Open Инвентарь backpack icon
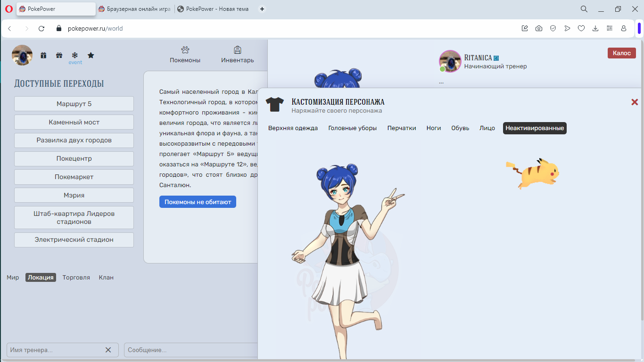The image size is (644, 362). (238, 50)
